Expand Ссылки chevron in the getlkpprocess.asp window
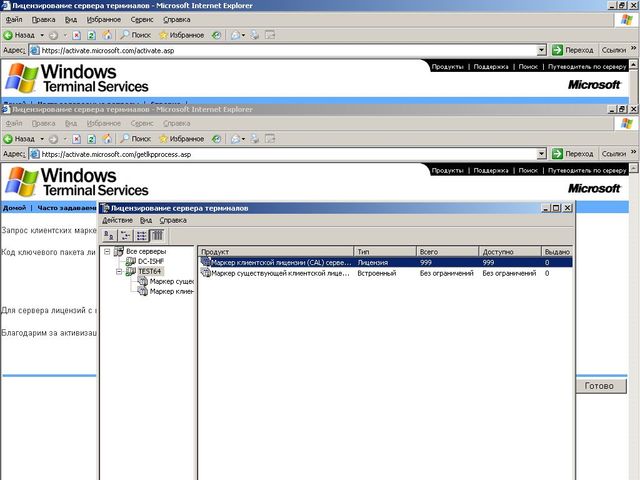Viewport: 640px width, 480px height. (x=633, y=153)
